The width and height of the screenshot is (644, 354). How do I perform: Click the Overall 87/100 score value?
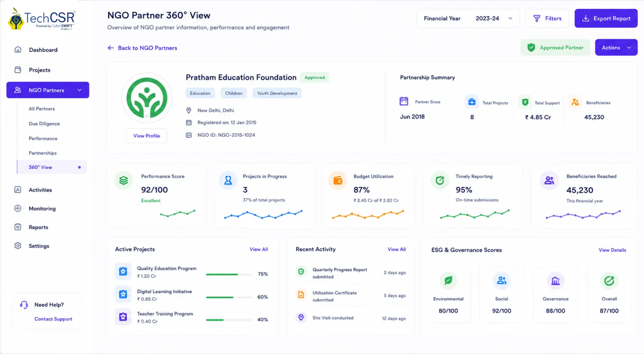[609, 311]
